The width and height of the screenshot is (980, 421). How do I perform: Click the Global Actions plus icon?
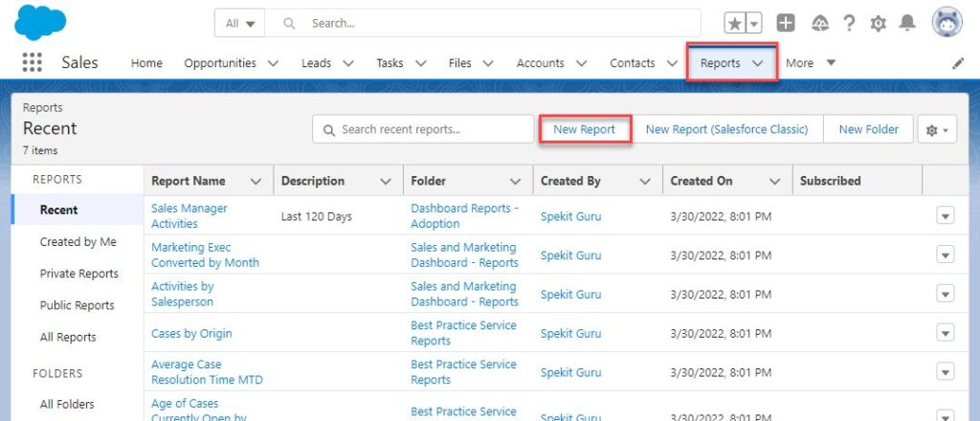[786, 23]
